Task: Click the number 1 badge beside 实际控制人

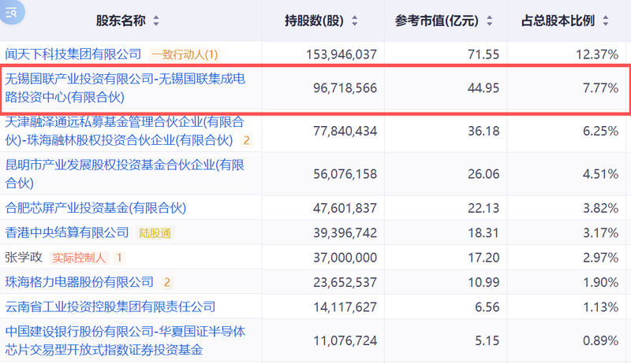Action: [x=119, y=258]
